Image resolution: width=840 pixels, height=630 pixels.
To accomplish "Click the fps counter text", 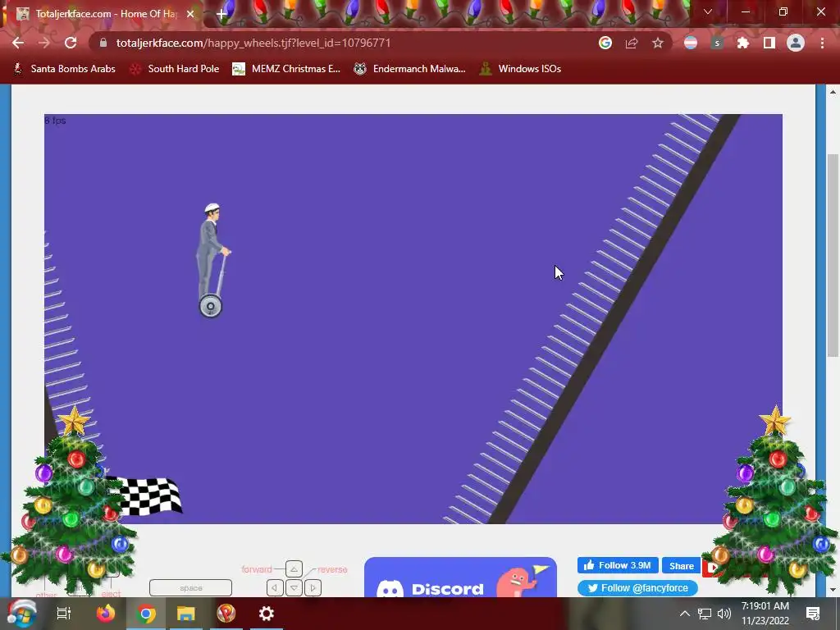I will 55,121.
